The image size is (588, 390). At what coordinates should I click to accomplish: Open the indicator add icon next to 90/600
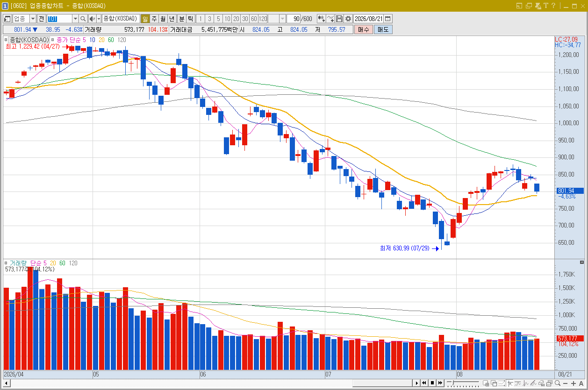click(x=321, y=19)
